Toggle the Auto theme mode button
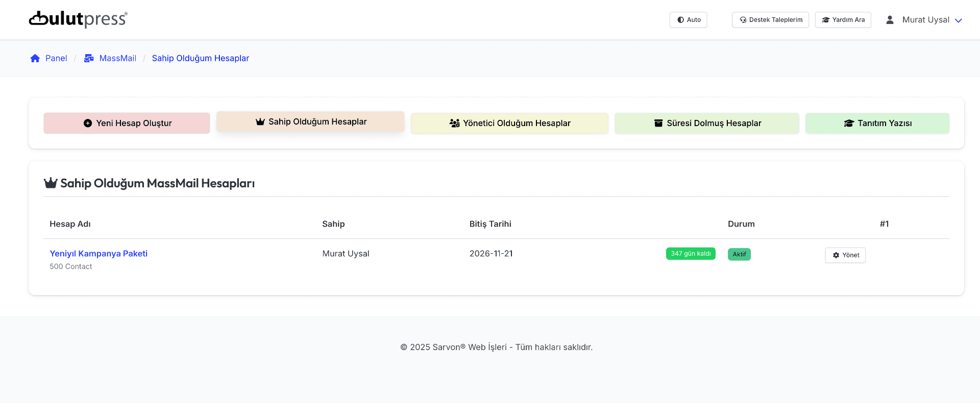The height and width of the screenshot is (415, 980). (x=688, y=20)
